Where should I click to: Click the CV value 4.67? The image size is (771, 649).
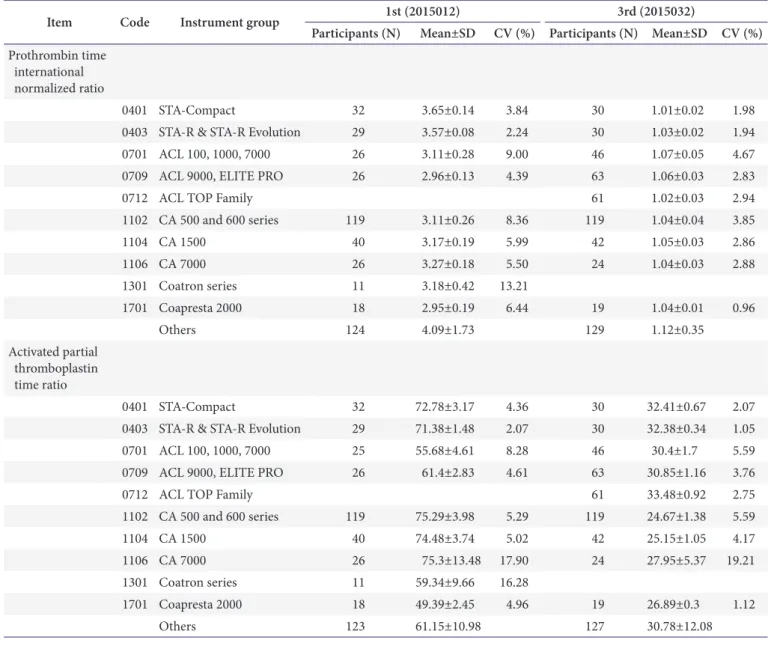[x=743, y=154]
